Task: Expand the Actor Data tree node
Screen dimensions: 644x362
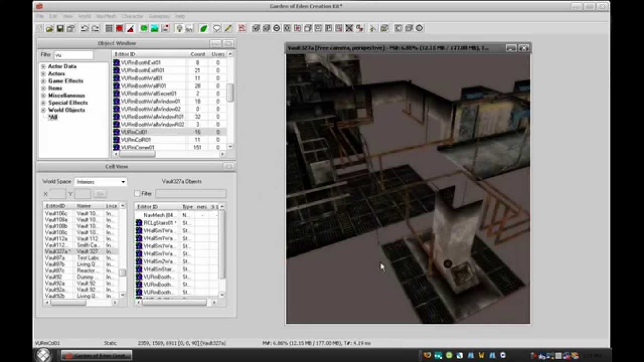Action: pyautogui.click(x=44, y=66)
